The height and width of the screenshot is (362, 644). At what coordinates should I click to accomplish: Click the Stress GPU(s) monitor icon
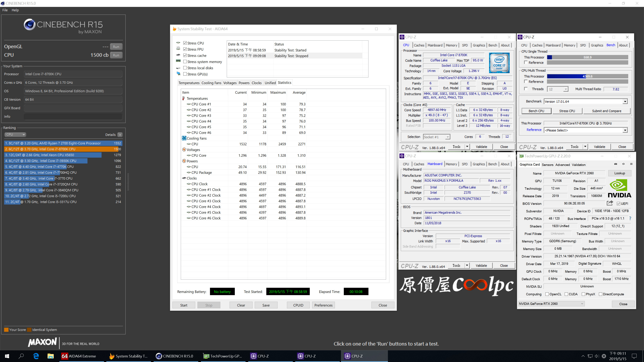pos(178,74)
